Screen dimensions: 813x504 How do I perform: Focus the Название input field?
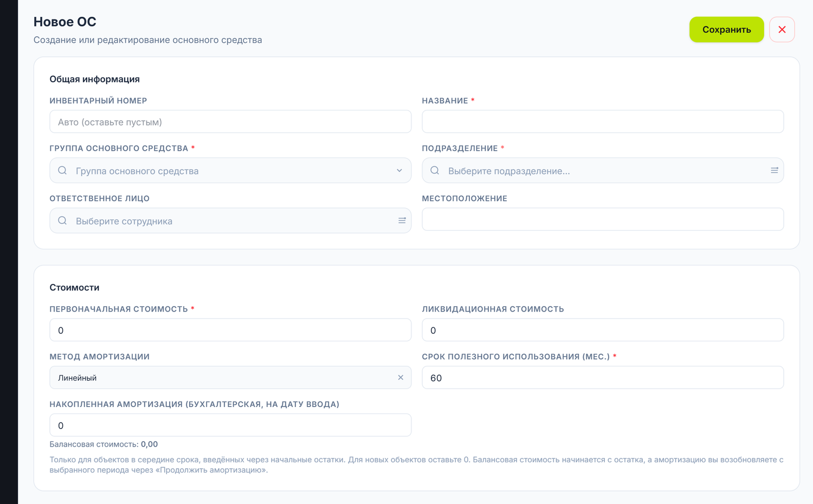(603, 121)
